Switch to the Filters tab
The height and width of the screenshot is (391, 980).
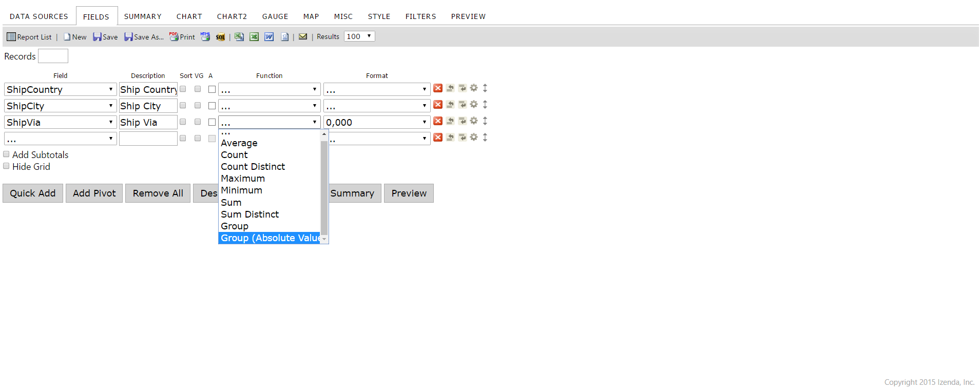click(421, 16)
